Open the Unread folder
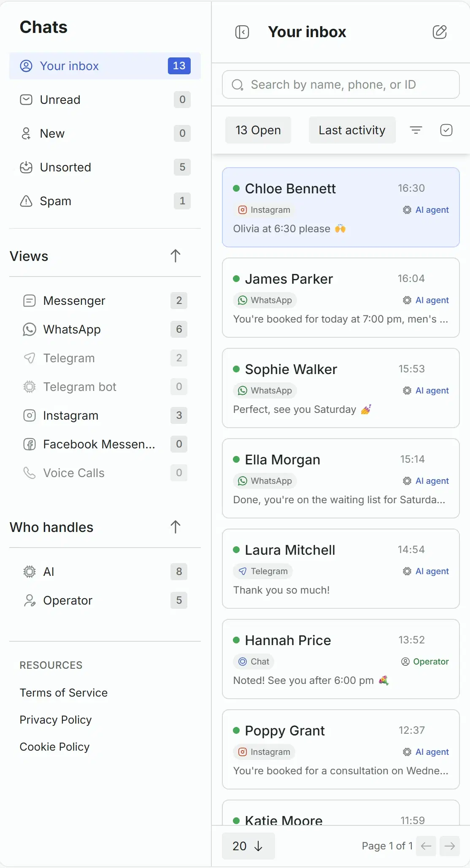Viewport: 470px width, 868px height. pos(105,100)
